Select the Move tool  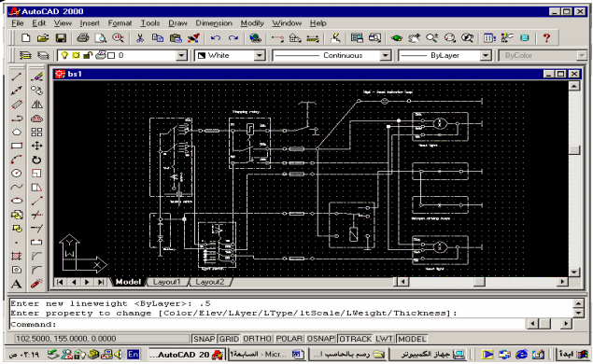coord(36,146)
